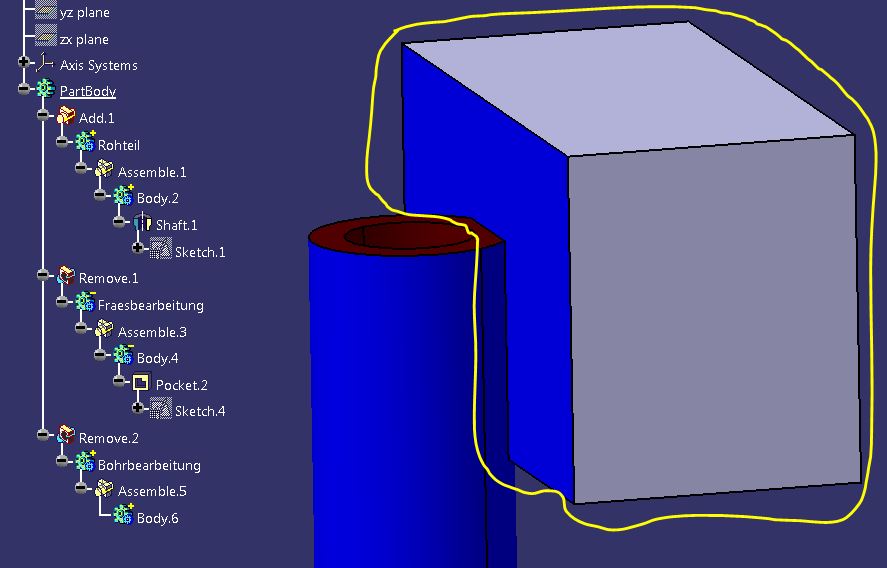Click the Assemble.1 feature icon
The height and width of the screenshot is (568, 887).
104,169
